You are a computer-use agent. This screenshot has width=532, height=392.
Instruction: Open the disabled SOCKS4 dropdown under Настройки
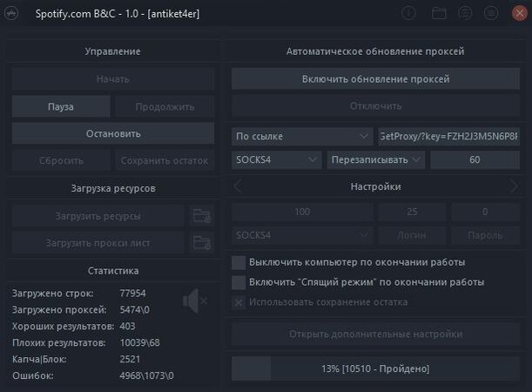[302, 235]
